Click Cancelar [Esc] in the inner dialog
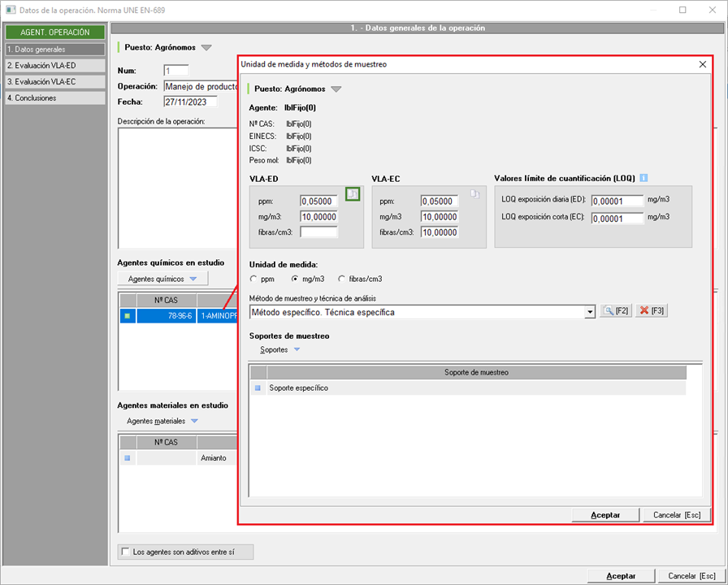Image resolution: width=728 pixels, height=585 pixels. tap(677, 515)
